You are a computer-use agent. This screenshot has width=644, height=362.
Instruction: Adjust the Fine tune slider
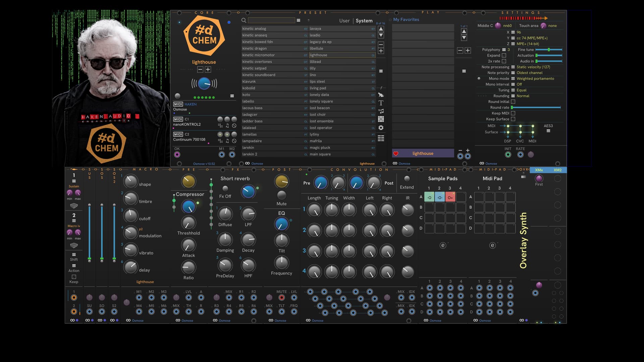click(x=549, y=50)
